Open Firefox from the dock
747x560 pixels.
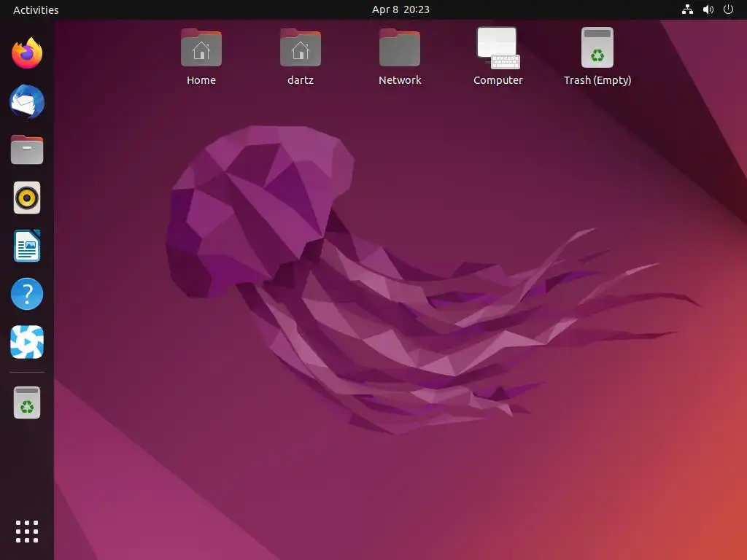27,53
